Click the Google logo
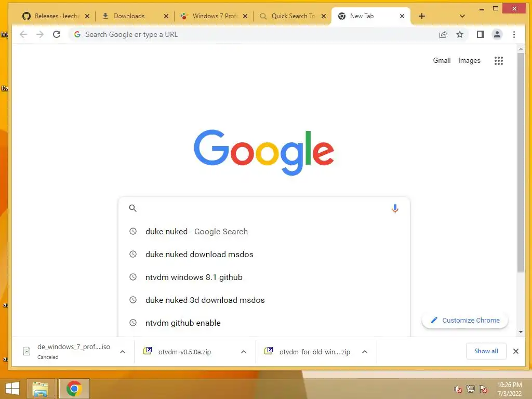This screenshot has height=399, width=532. [x=264, y=152]
